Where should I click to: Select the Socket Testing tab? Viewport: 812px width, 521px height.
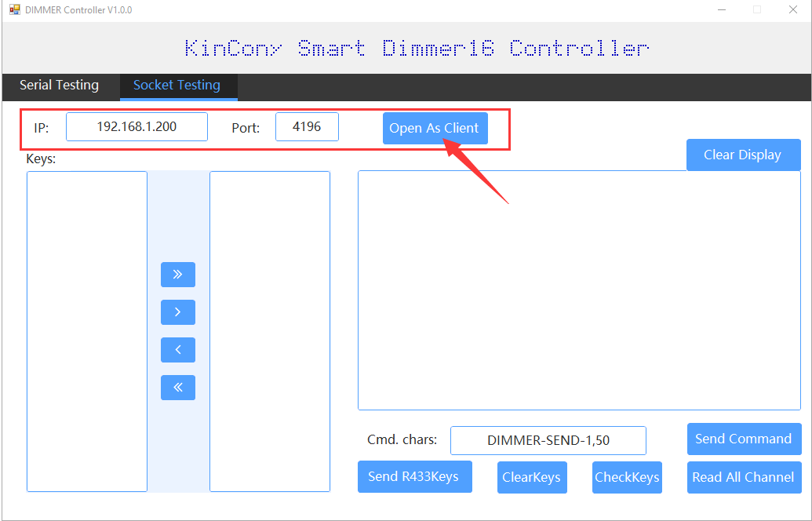[x=177, y=86]
